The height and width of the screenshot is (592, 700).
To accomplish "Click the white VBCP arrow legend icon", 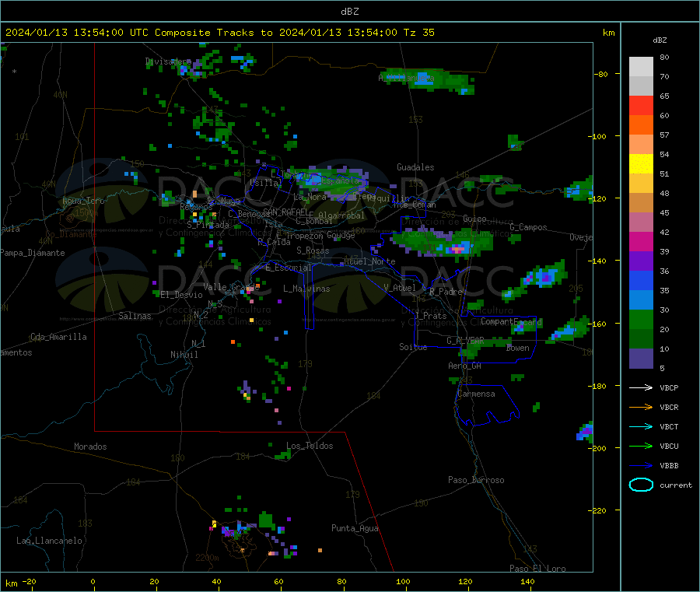I will [641, 387].
